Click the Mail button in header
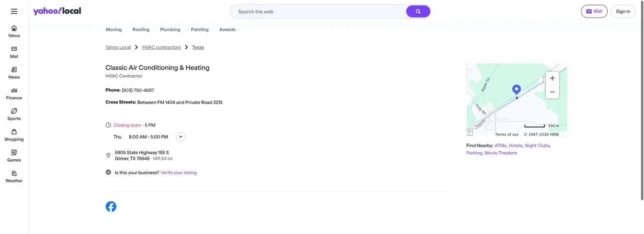 click(594, 11)
